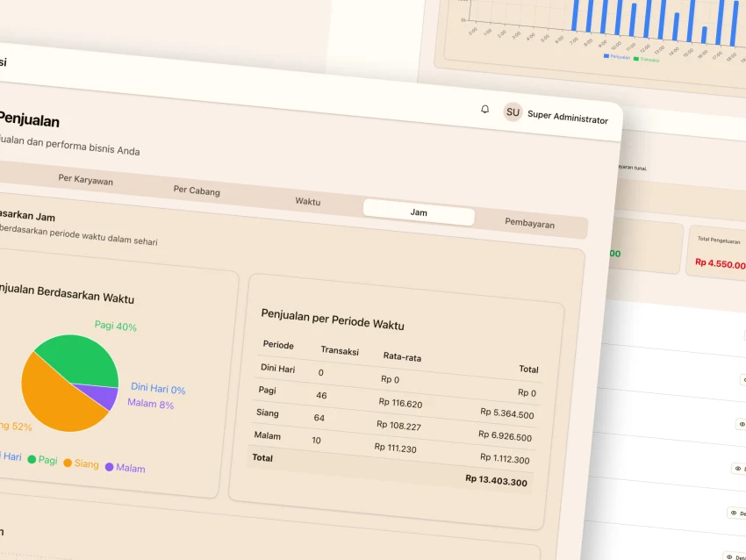Click the Rata-rata column header
Image resolution: width=746 pixels, height=560 pixels.
tap(402, 357)
